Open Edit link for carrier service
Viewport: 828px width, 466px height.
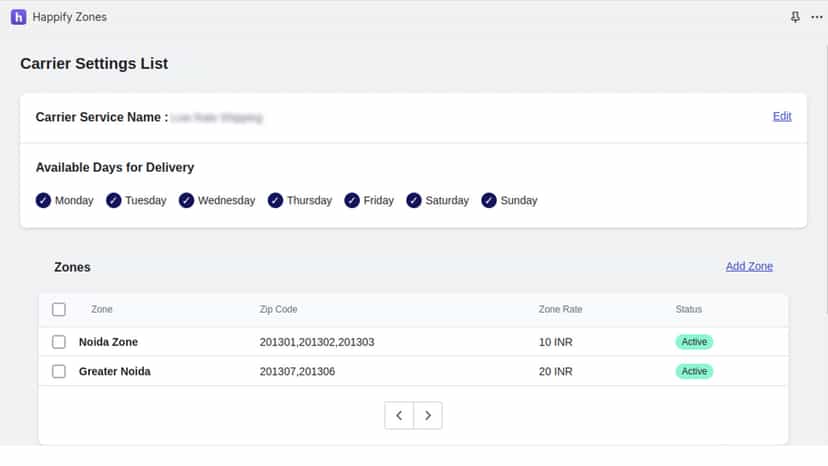[782, 116]
